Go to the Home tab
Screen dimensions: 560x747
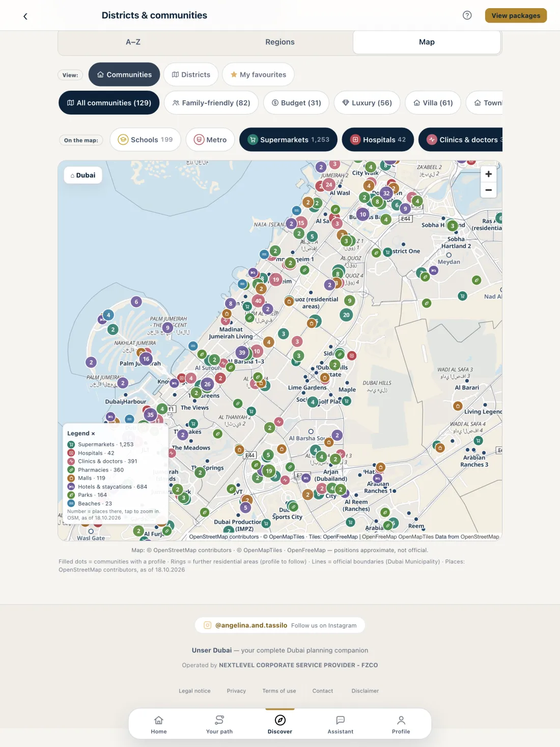[x=159, y=724]
